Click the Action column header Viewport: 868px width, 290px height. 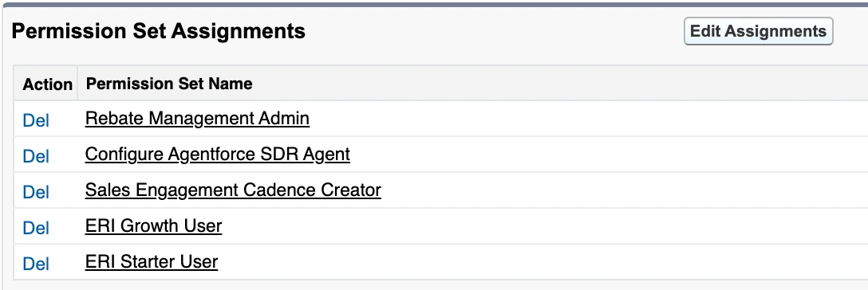[48, 84]
